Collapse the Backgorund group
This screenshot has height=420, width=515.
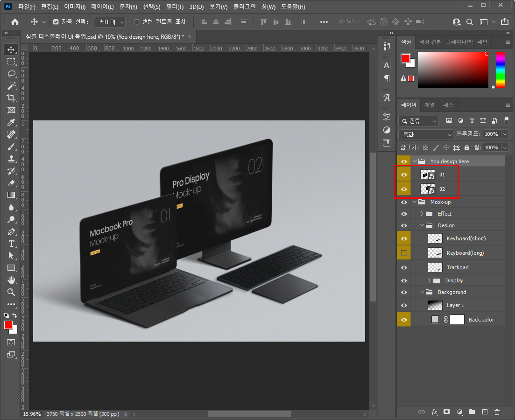[x=422, y=292]
